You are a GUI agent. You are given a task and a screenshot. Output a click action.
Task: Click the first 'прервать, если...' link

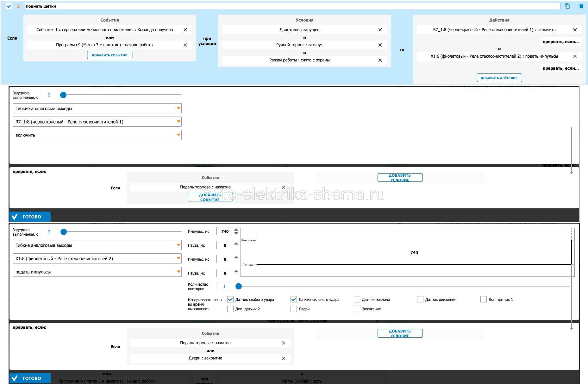point(560,42)
